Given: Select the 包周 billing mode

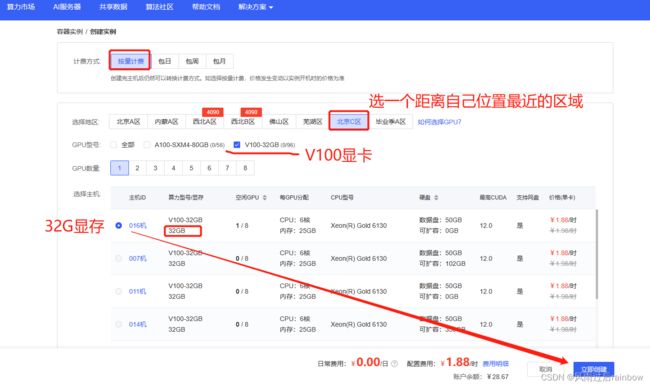Looking at the screenshot, I should click(192, 61).
